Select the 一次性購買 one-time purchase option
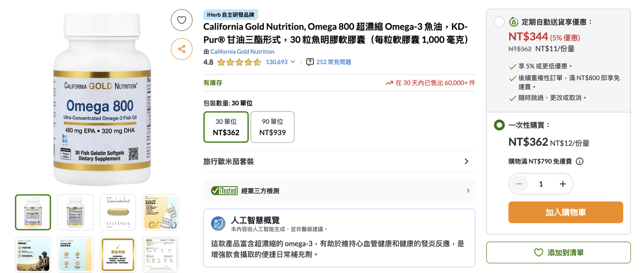644x273 pixels. point(499,125)
